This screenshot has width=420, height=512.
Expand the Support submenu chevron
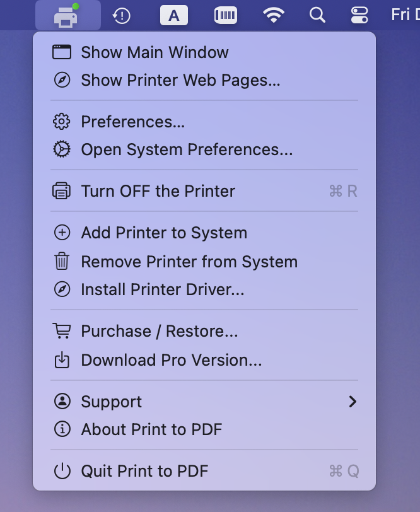click(353, 402)
